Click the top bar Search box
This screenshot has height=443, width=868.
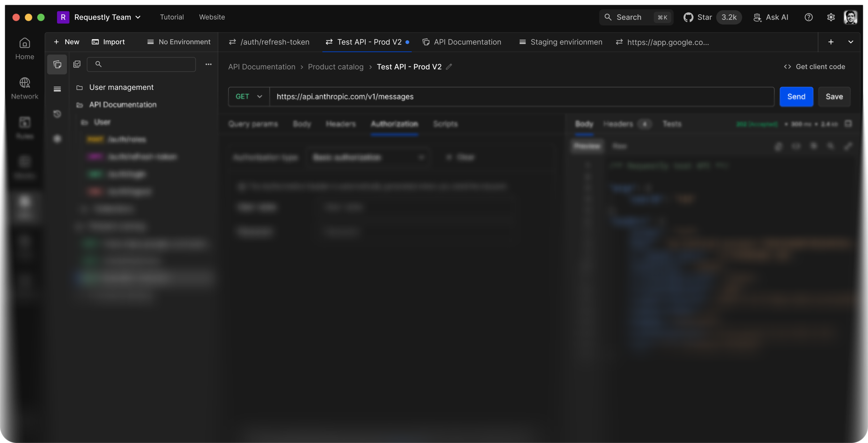[636, 17]
